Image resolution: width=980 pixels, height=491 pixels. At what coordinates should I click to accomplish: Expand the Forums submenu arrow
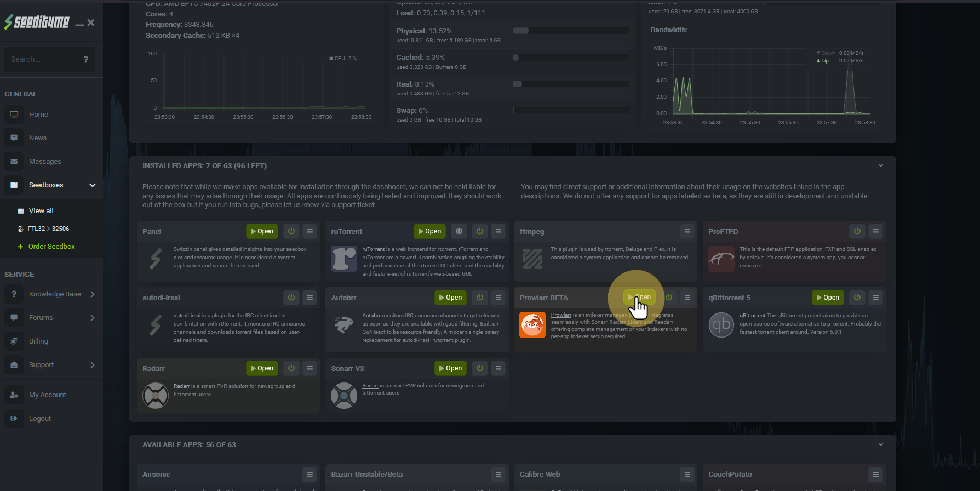(93, 318)
